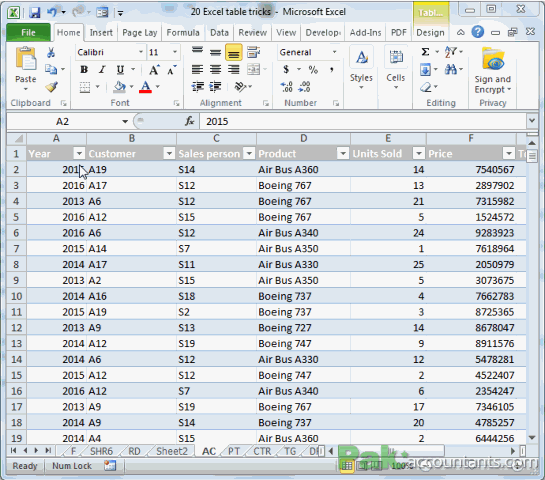
Task: Toggle Bold formatting
Action: [84, 70]
